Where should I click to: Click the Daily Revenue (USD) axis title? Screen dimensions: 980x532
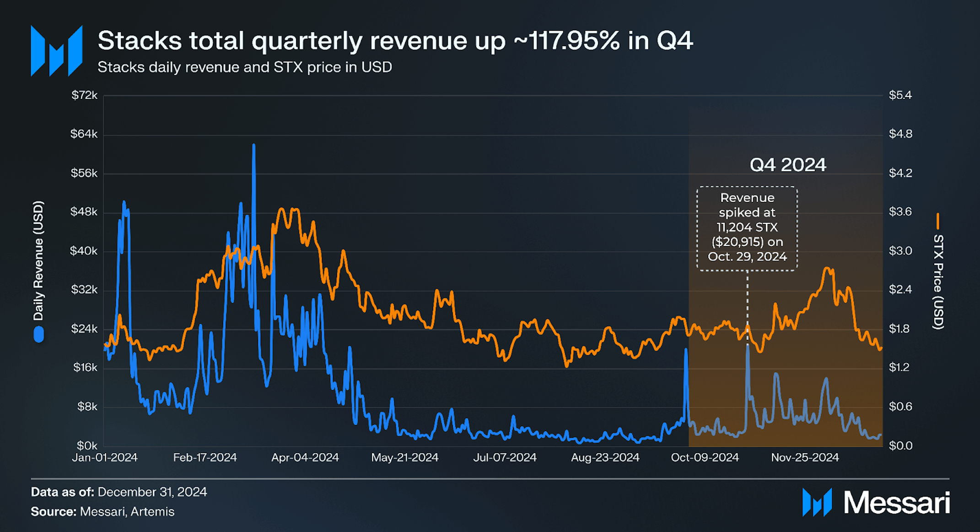(38, 261)
